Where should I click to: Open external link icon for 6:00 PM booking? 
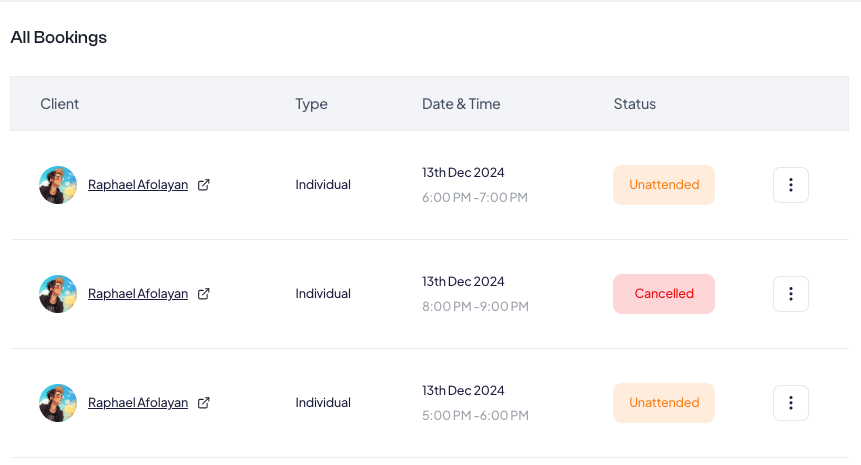pos(204,185)
